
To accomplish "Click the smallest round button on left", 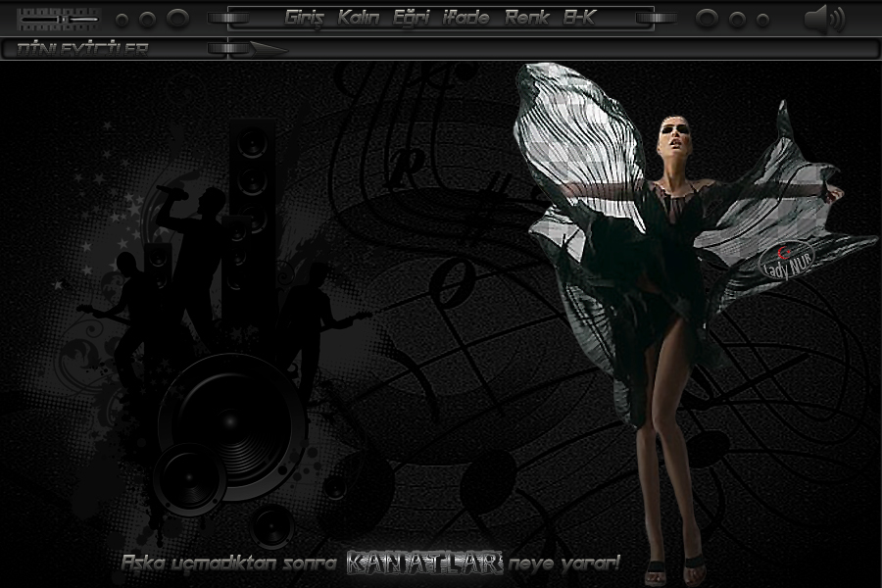I will pos(122,20).
